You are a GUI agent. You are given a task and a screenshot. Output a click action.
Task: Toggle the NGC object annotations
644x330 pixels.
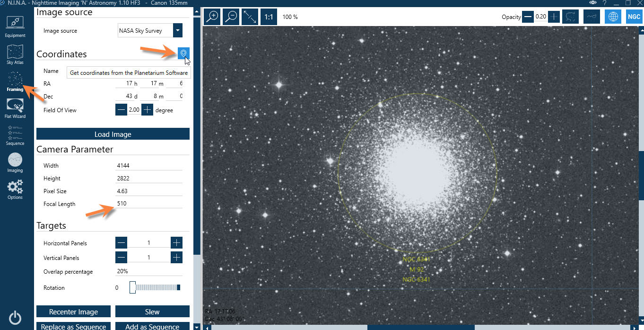(634, 17)
